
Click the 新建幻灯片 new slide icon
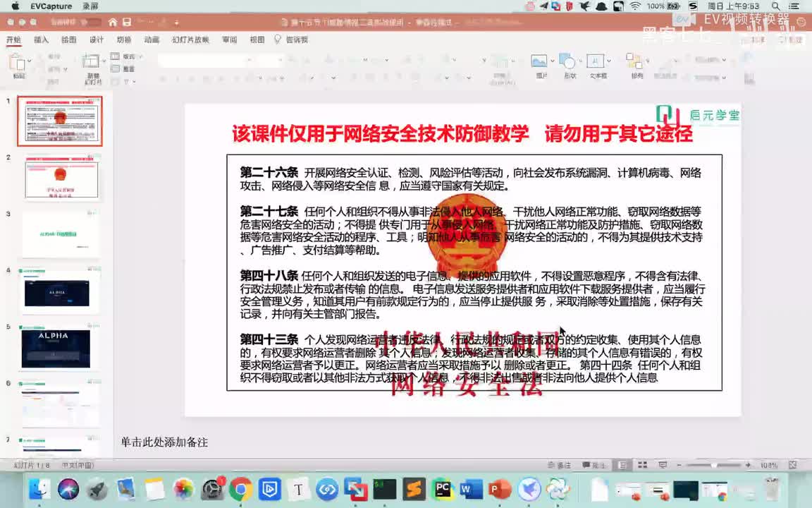91,61
